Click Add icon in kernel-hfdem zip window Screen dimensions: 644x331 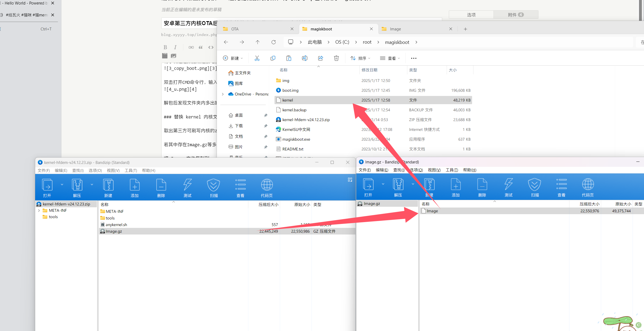click(x=135, y=185)
